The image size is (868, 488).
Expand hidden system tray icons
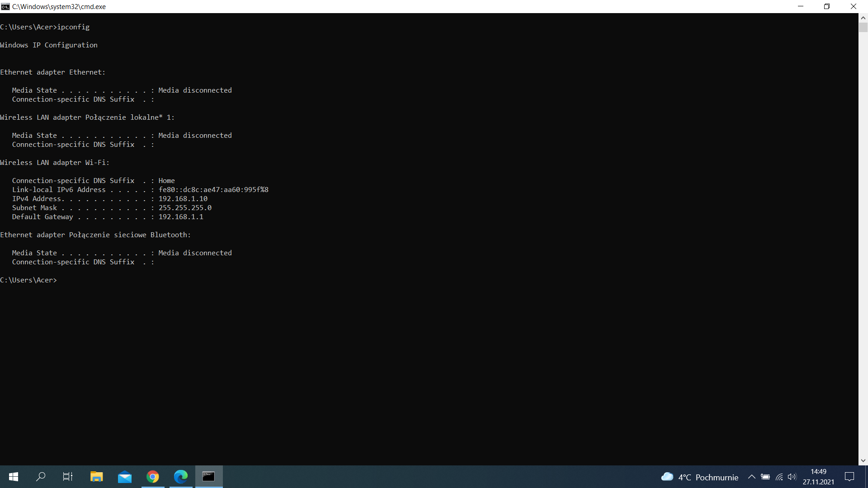click(x=752, y=477)
